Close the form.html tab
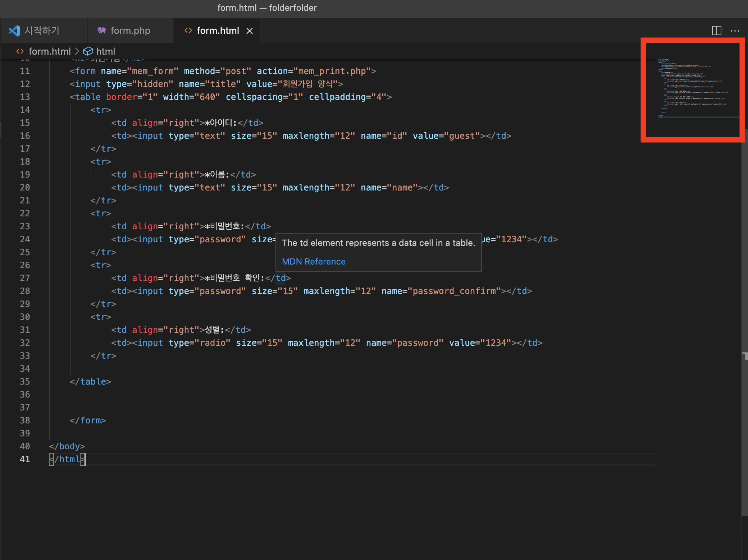This screenshot has height=560, width=748. [249, 31]
